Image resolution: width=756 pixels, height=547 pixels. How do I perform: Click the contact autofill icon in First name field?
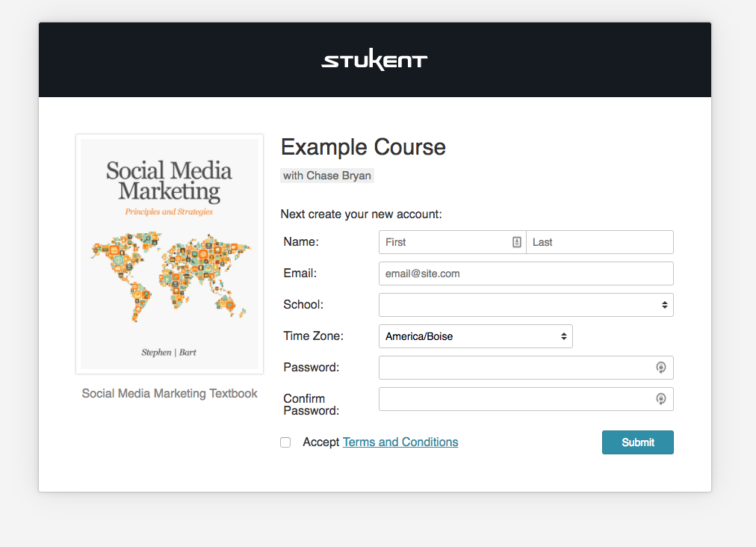516,242
